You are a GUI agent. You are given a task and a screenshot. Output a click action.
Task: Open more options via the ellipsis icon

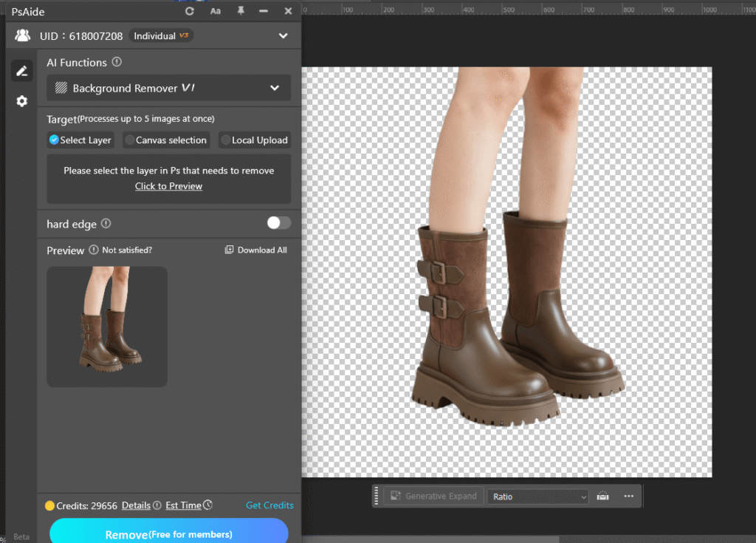(x=629, y=496)
